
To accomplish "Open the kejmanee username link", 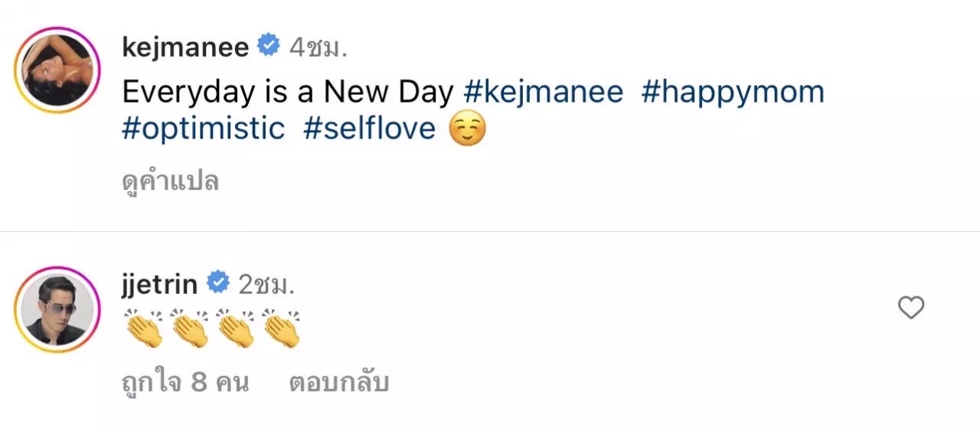I will [x=185, y=47].
